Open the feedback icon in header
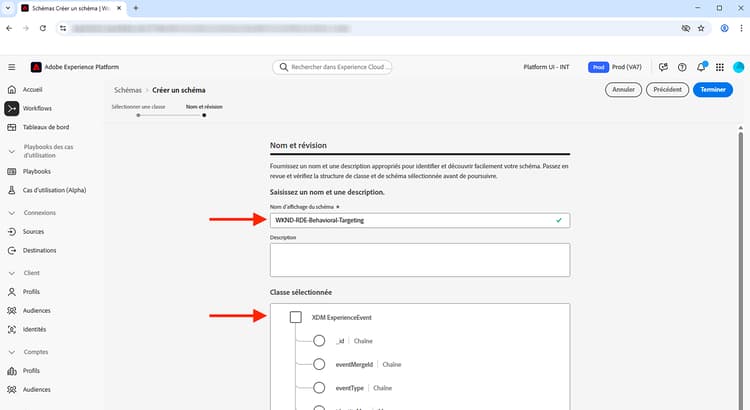The image size is (750, 410). point(663,67)
